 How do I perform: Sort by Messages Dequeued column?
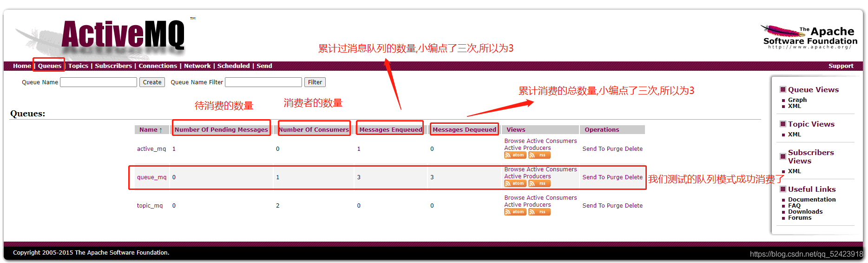tap(464, 130)
